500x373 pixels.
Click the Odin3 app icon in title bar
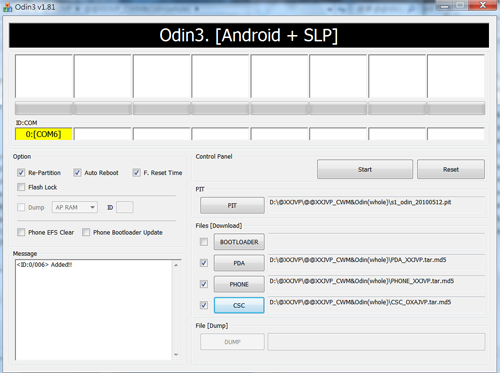[x=7, y=7]
